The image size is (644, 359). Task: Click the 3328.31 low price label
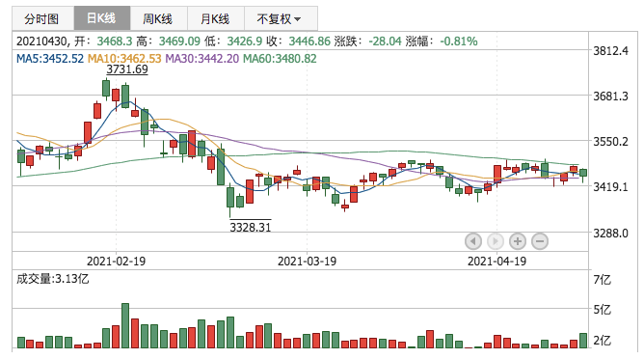(x=250, y=227)
